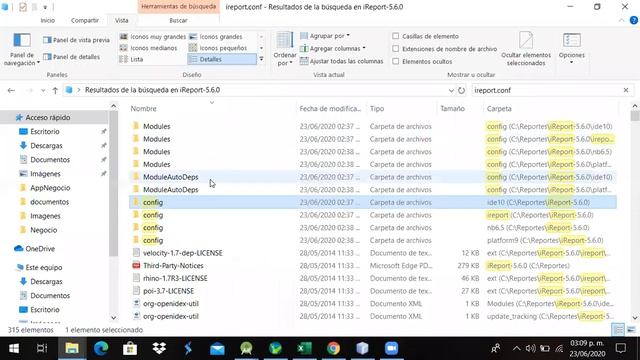
Task: Open the Buscar ribbon tab
Action: coord(178,20)
